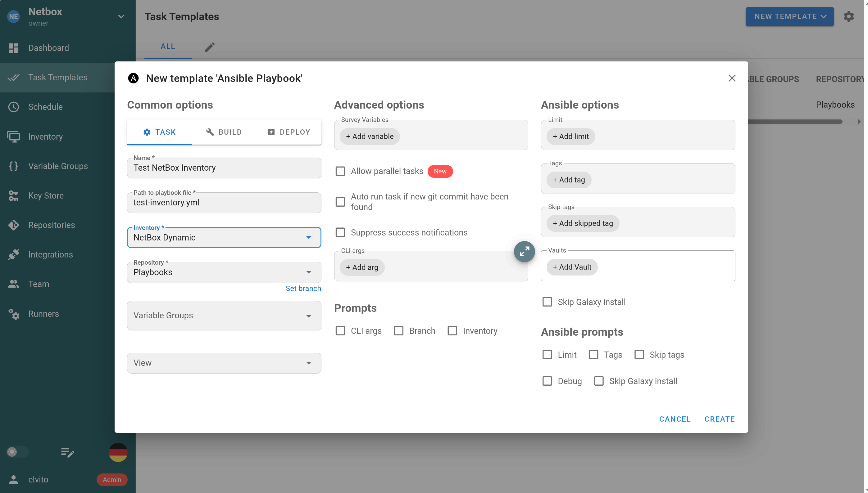868x493 pixels.
Task: Select the All tab in Task Templates
Action: tap(168, 47)
